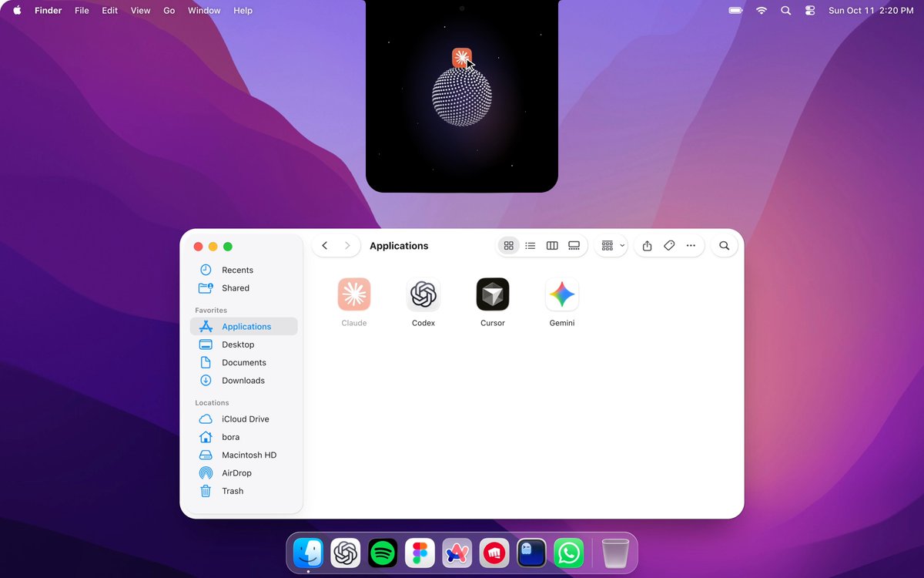Select Shared in the sidebar
The image size is (924, 578).
[x=243, y=288]
